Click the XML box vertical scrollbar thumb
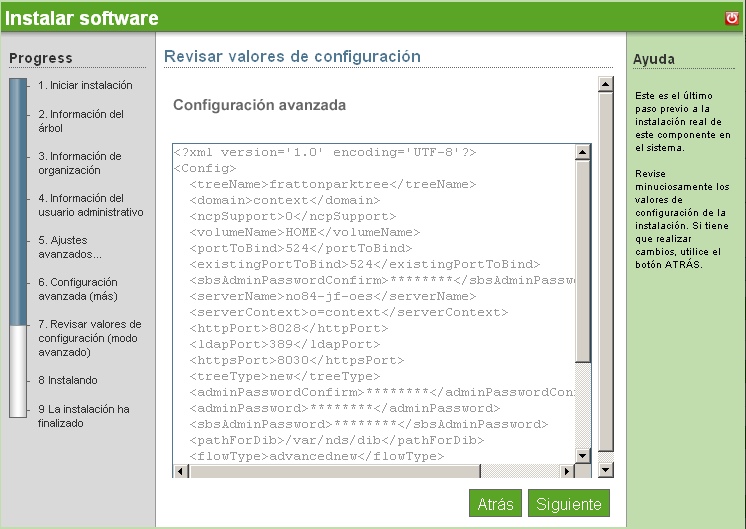The height and width of the screenshot is (529, 746). coord(583,261)
